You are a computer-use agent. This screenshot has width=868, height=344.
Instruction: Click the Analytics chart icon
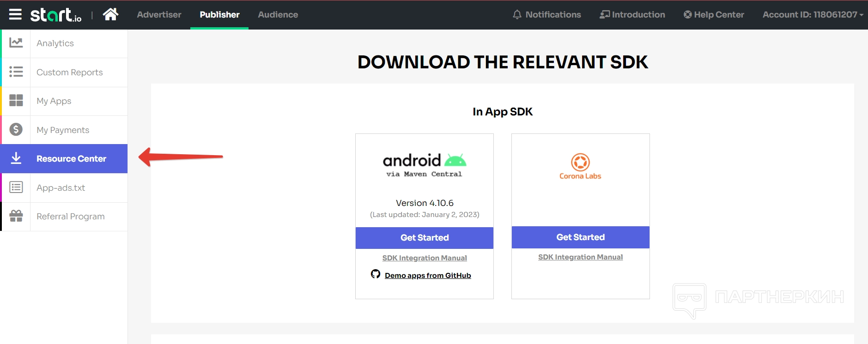(16, 43)
